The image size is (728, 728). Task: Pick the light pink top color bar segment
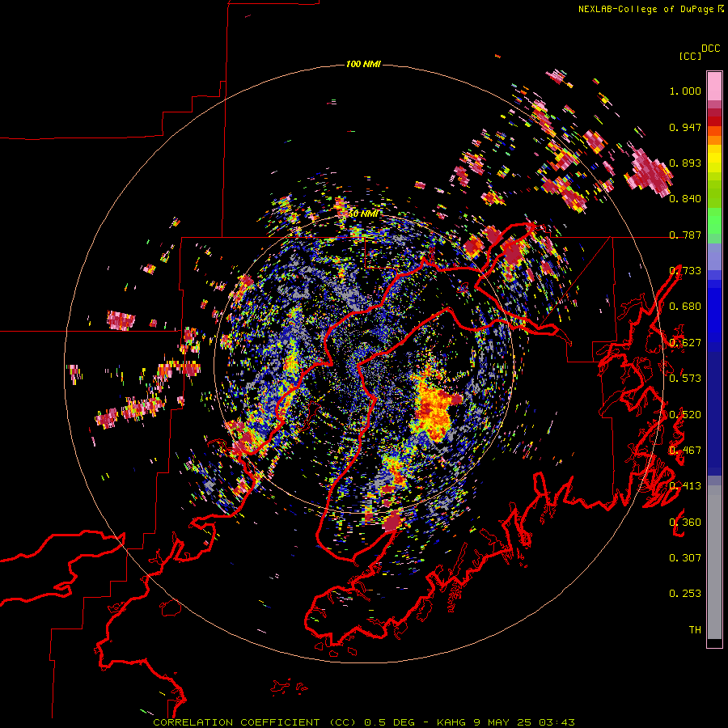(x=714, y=86)
